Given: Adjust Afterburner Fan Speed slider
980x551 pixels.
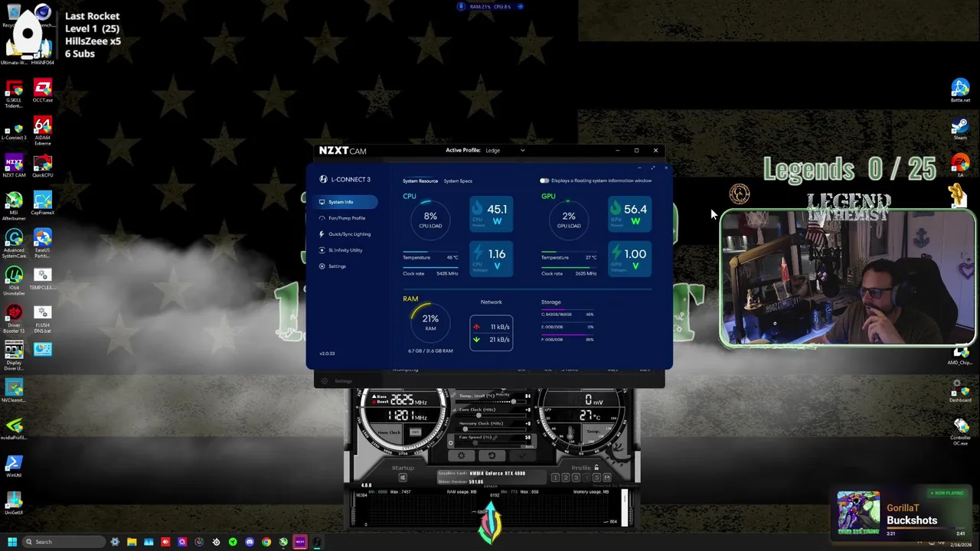Looking at the screenshot, I should tap(489, 443).
